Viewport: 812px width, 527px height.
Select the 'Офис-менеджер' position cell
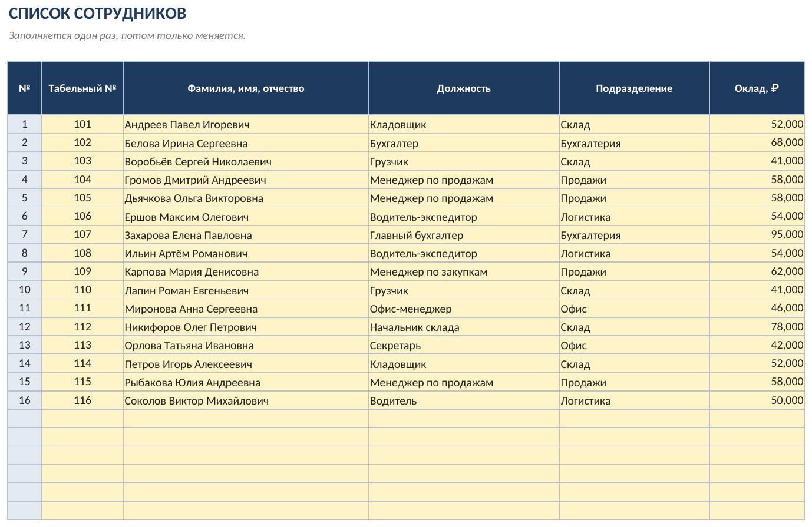pos(464,309)
